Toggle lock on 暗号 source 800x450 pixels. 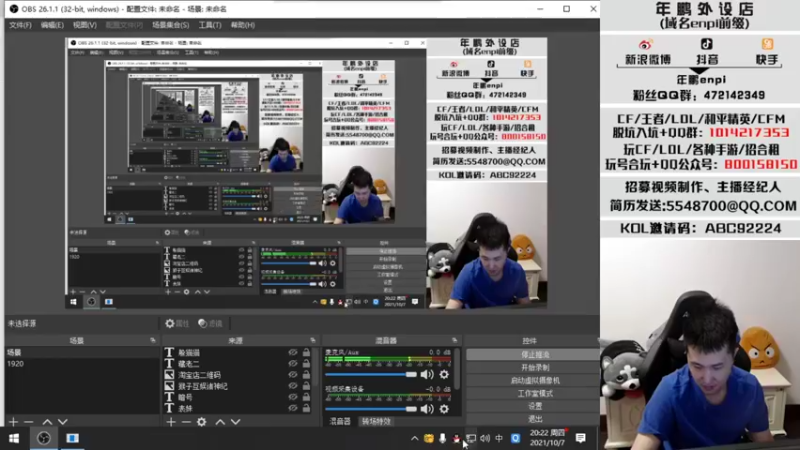point(306,397)
